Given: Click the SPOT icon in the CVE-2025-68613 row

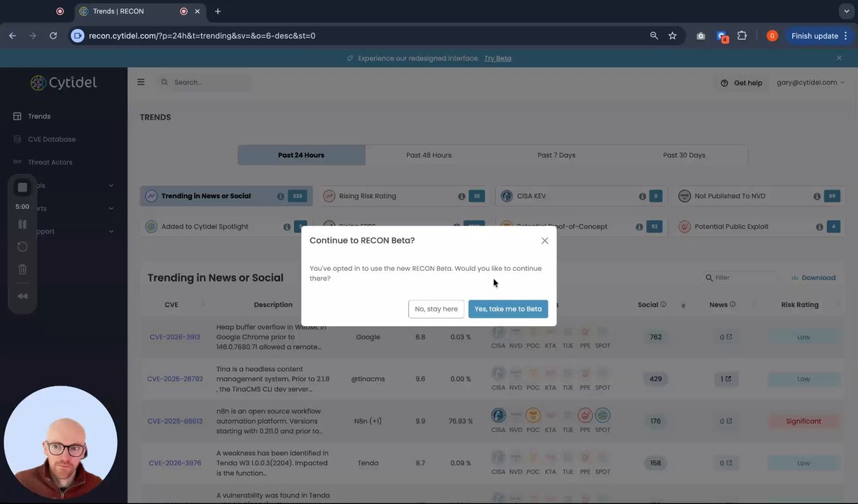Looking at the screenshot, I should point(602,416).
